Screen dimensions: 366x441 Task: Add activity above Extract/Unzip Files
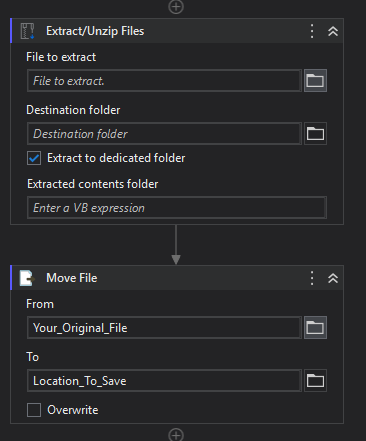tap(176, 7)
